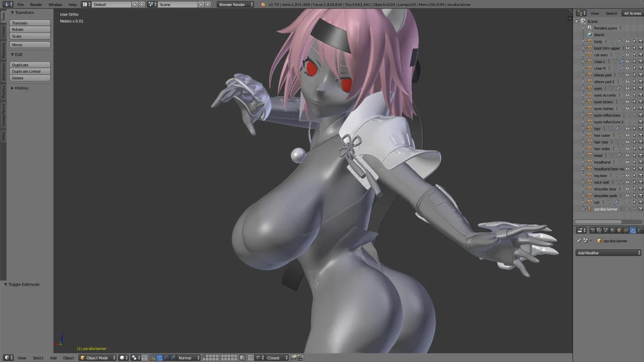Hide the body object with eye icon
This screenshot has width=644, height=362.
pyautogui.click(x=627, y=41)
